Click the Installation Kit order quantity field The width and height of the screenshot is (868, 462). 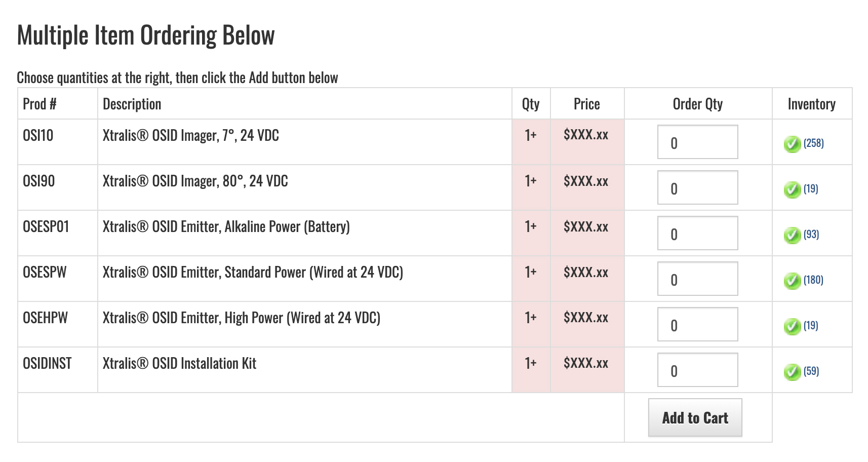click(697, 370)
